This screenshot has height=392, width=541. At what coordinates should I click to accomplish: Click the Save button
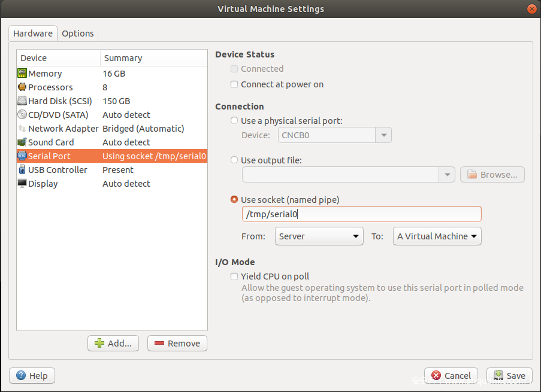click(x=509, y=375)
